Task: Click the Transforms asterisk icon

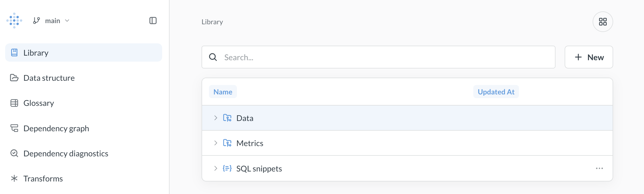Action: point(14,178)
